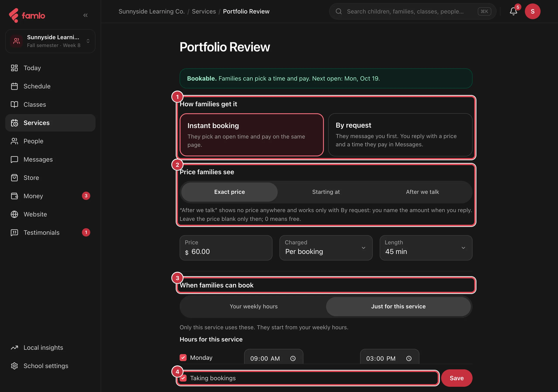Toggle Taking bookings checkbox

click(x=183, y=378)
